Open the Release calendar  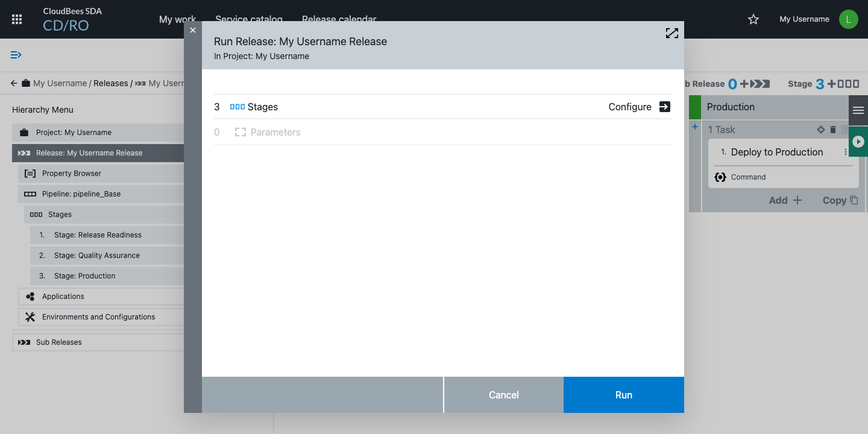tap(339, 19)
